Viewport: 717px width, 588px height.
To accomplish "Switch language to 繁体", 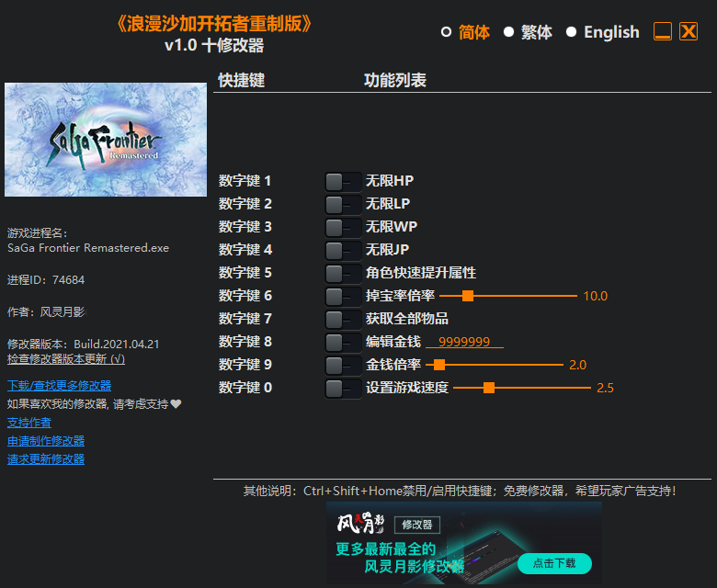I will [508, 32].
